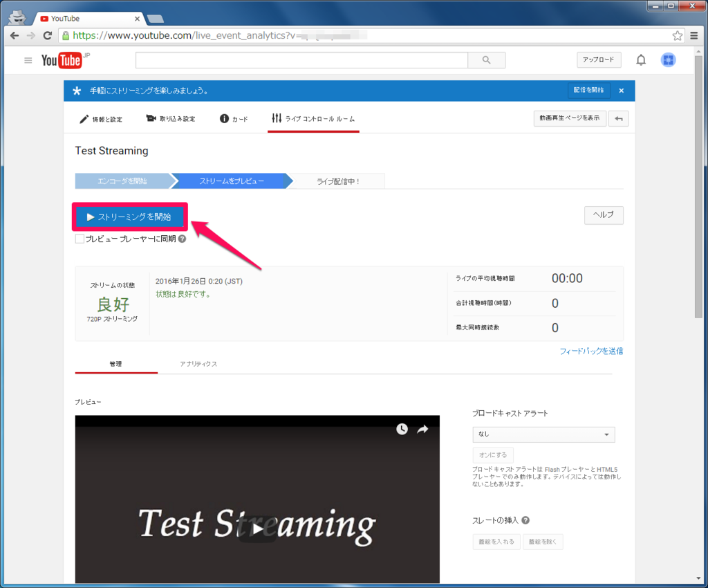This screenshot has width=708, height=588.
Task: Click the page vertical scrollbar
Action: pyautogui.click(x=698, y=187)
